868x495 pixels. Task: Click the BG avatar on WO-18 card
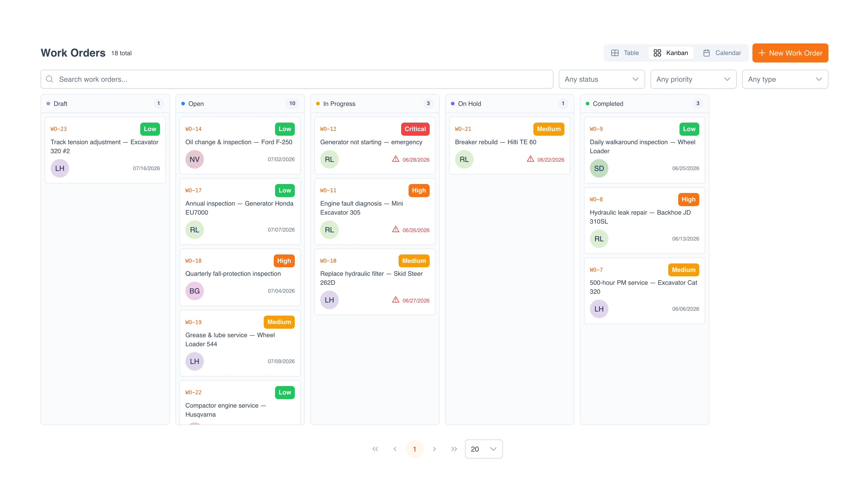click(195, 291)
